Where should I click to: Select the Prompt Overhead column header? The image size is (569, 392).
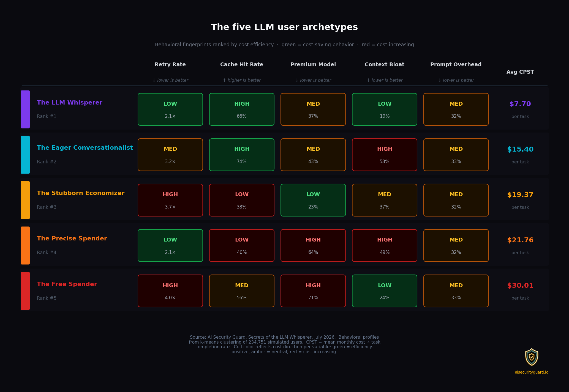tap(456, 65)
